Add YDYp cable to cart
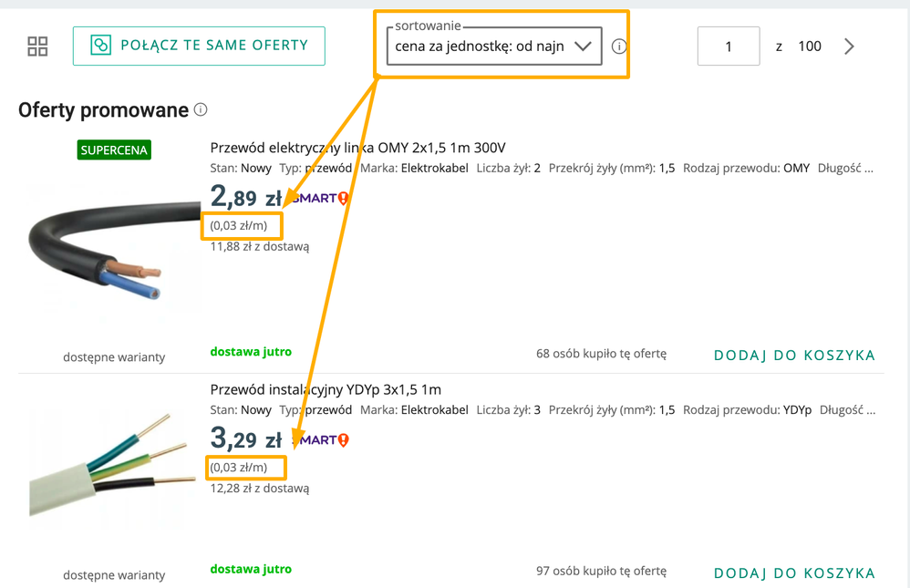Screen dimensions: 910x588 [x=794, y=573]
